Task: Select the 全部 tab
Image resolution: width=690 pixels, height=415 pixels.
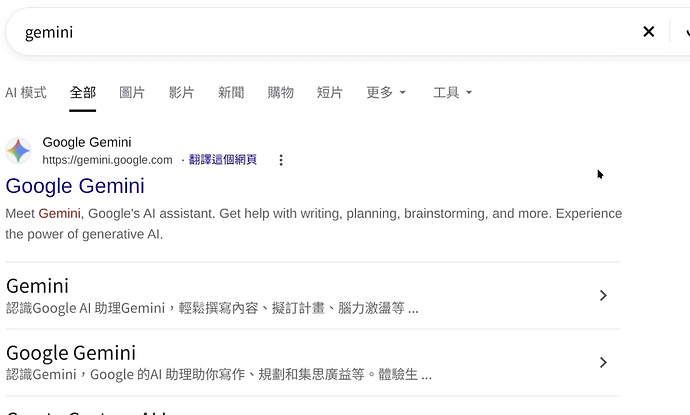Action: pos(82,92)
